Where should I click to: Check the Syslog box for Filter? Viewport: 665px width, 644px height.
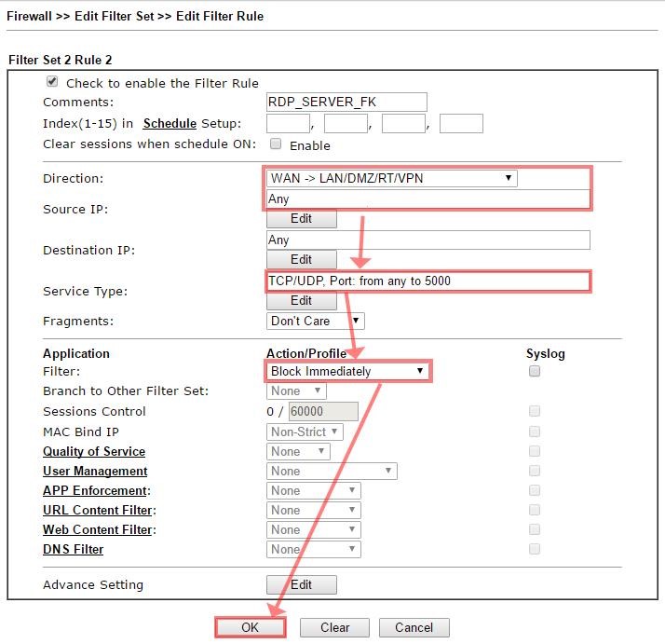534,371
